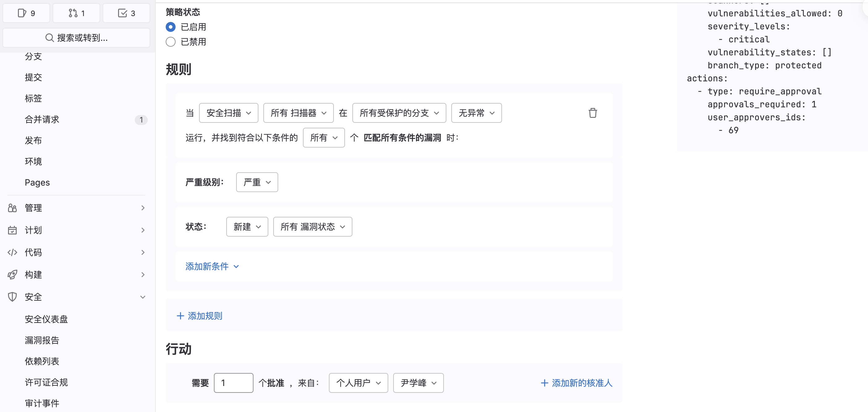Screen dimensions: 868x412
Task: Collapse the 安全 sidebar section
Action: click(143, 297)
